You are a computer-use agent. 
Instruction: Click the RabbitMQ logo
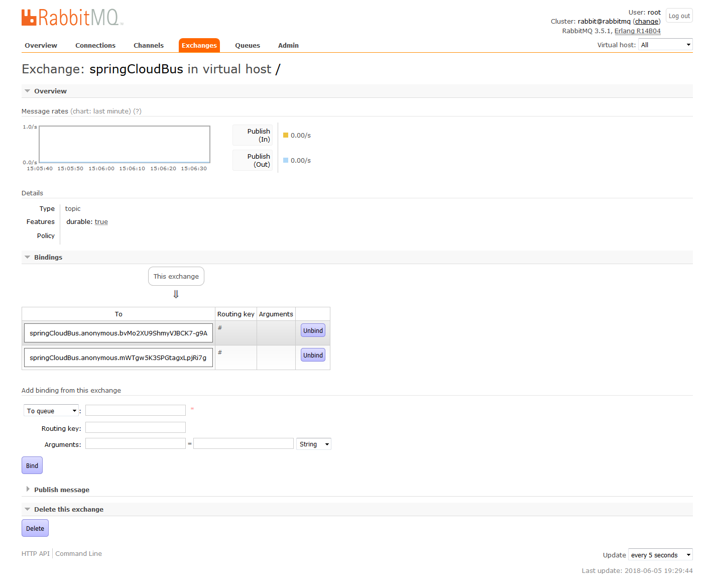(x=72, y=17)
